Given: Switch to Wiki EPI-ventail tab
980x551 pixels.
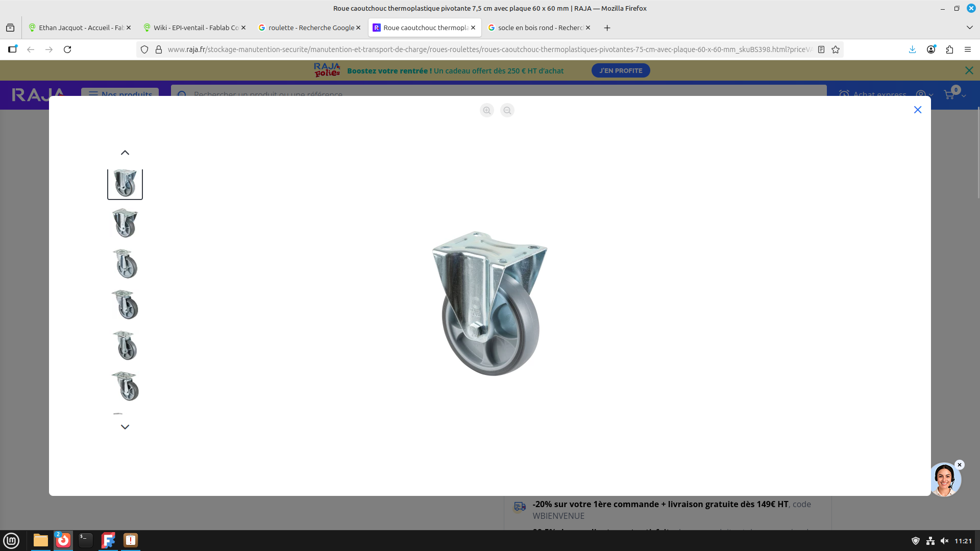Looking at the screenshot, I should (191, 28).
